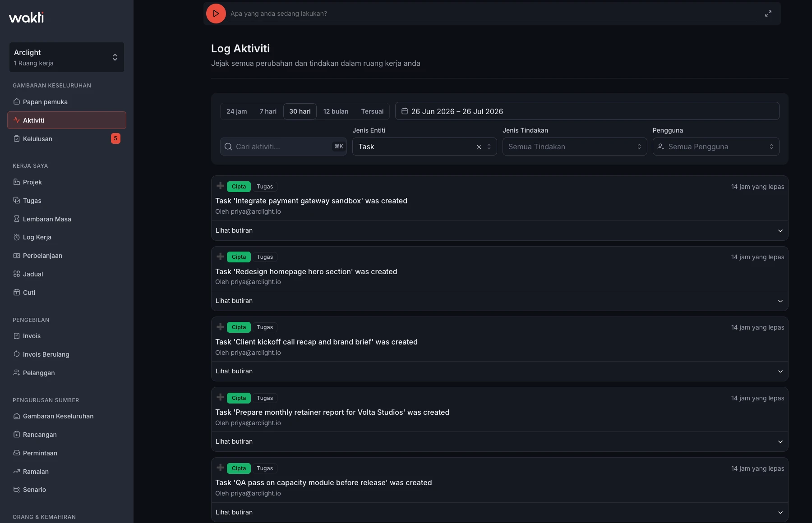
Task: Open the Semua Tindakan dropdown
Action: 575,147
